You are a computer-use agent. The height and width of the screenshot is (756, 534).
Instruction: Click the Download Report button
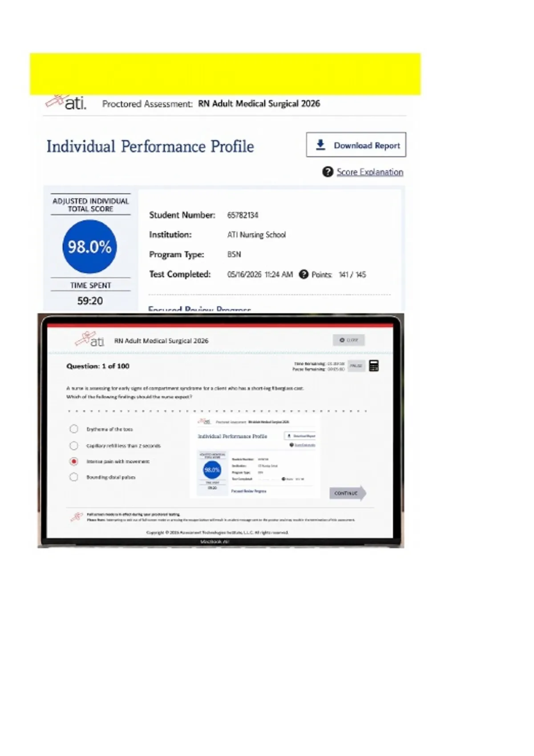[356, 145]
